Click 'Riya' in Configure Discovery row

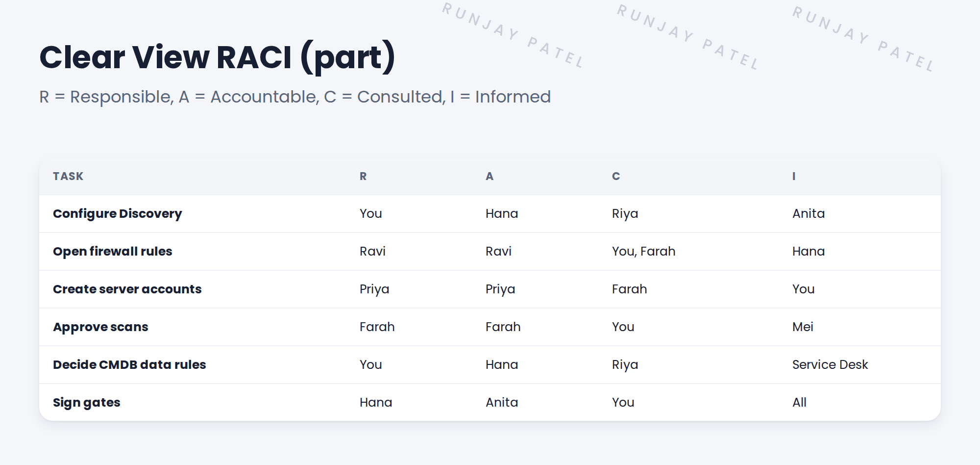tap(625, 214)
